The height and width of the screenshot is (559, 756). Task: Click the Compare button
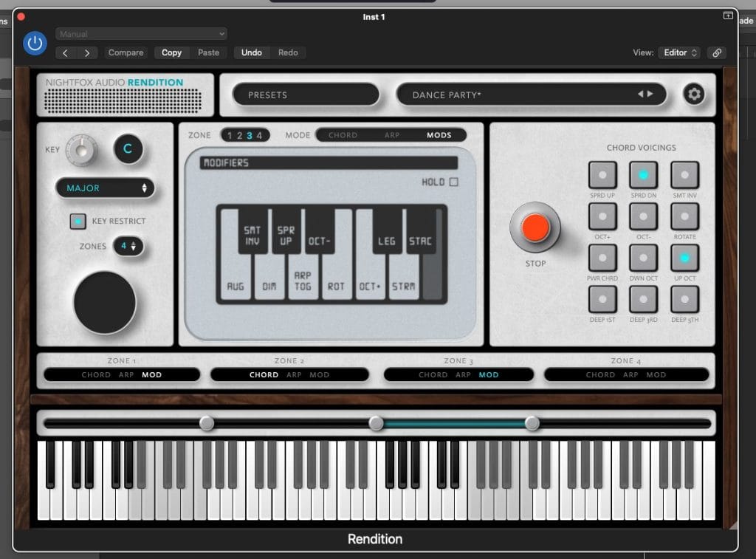point(126,52)
